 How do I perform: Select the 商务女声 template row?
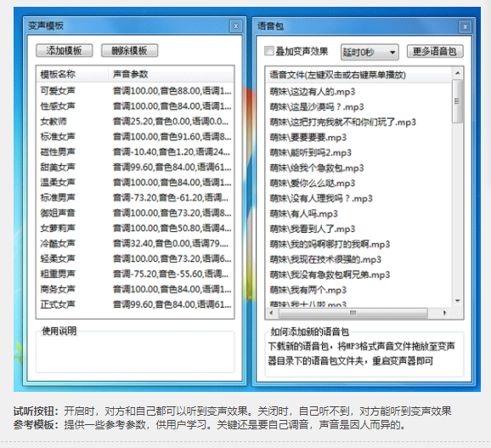(x=135, y=289)
